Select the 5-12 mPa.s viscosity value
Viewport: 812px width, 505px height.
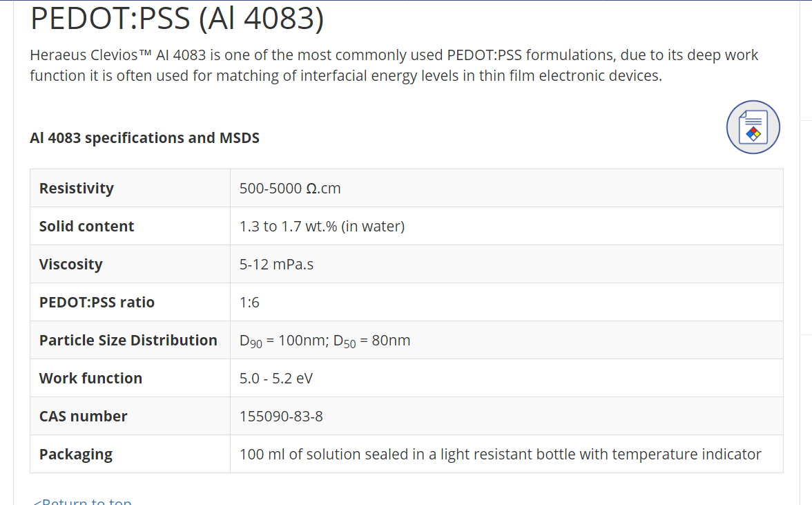click(x=276, y=264)
